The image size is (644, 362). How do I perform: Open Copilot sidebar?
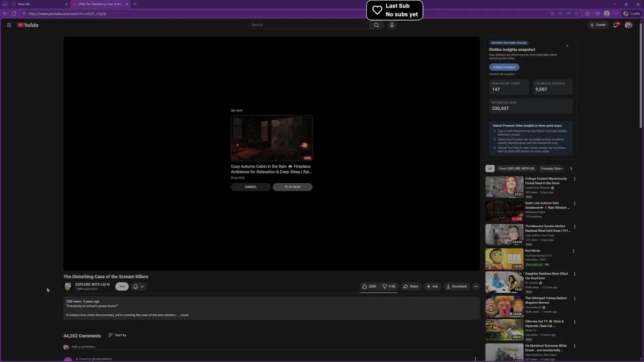(x=631, y=14)
